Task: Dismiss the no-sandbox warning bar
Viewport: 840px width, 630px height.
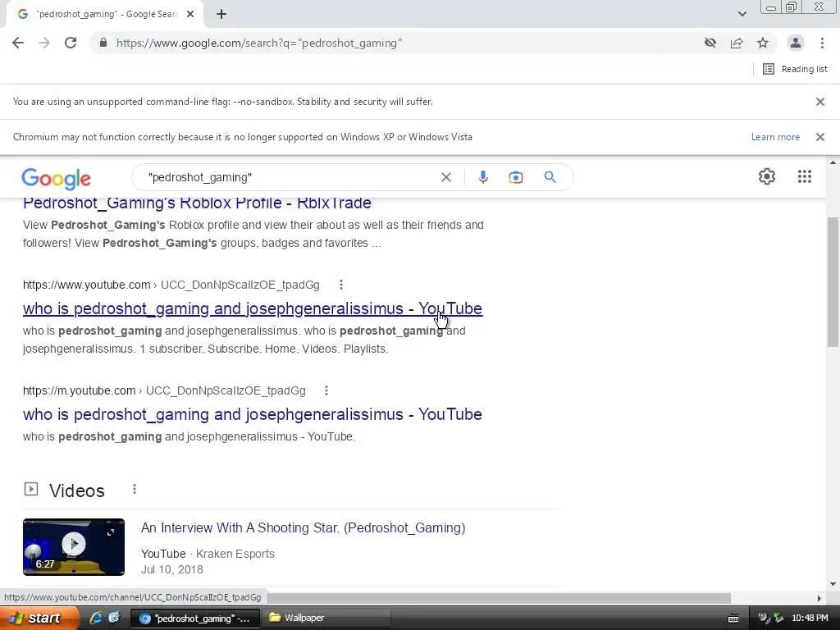Action: pos(819,102)
